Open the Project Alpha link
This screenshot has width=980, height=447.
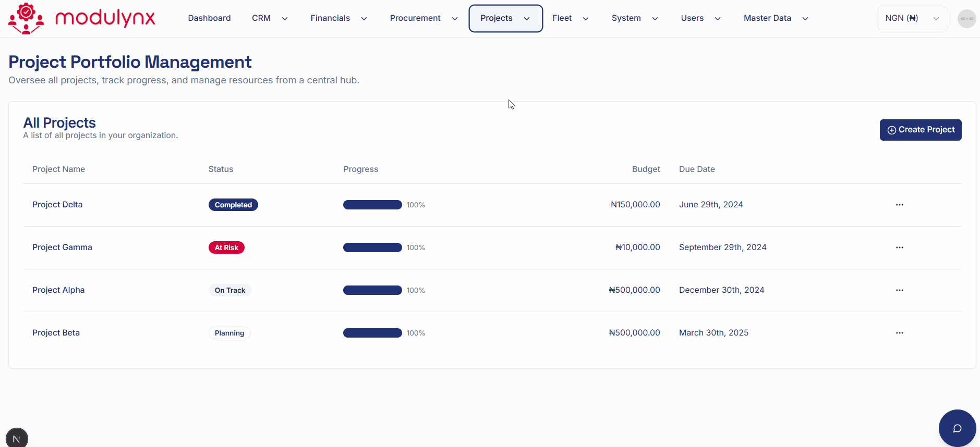pos(58,290)
